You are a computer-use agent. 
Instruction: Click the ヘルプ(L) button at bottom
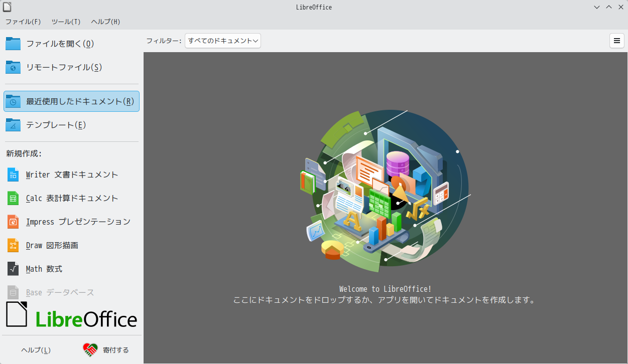point(36,350)
